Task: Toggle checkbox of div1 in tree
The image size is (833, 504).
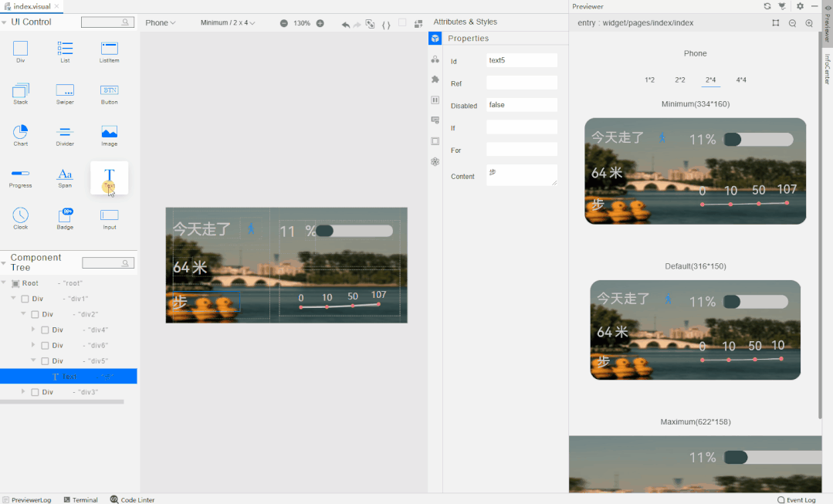Action: click(25, 299)
